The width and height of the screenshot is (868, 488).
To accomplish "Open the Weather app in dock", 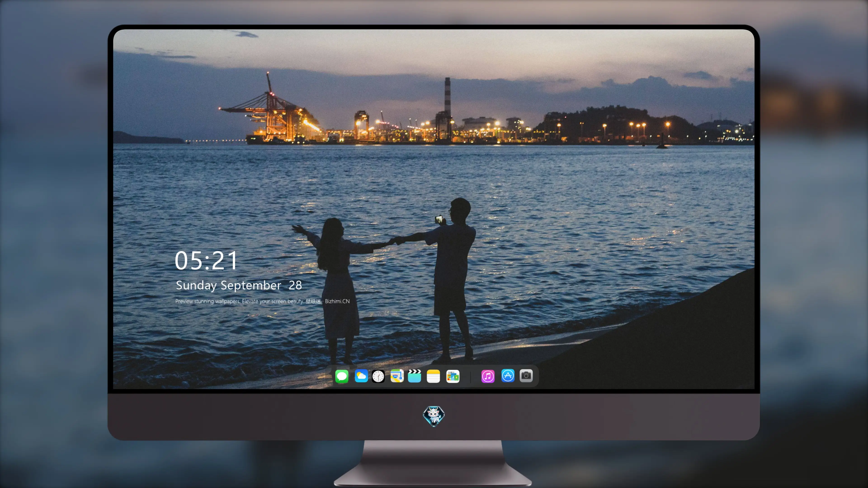I will coord(361,376).
